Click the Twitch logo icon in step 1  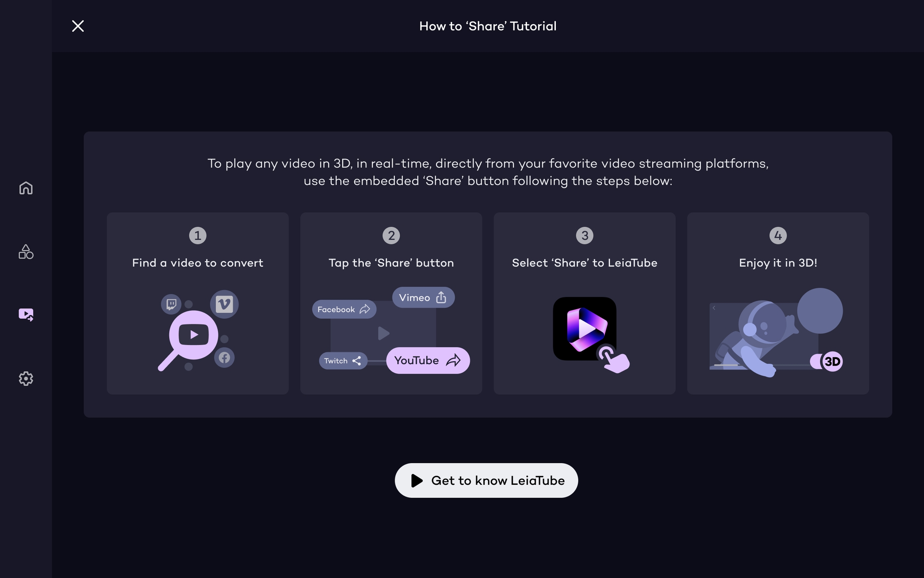[x=171, y=304]
